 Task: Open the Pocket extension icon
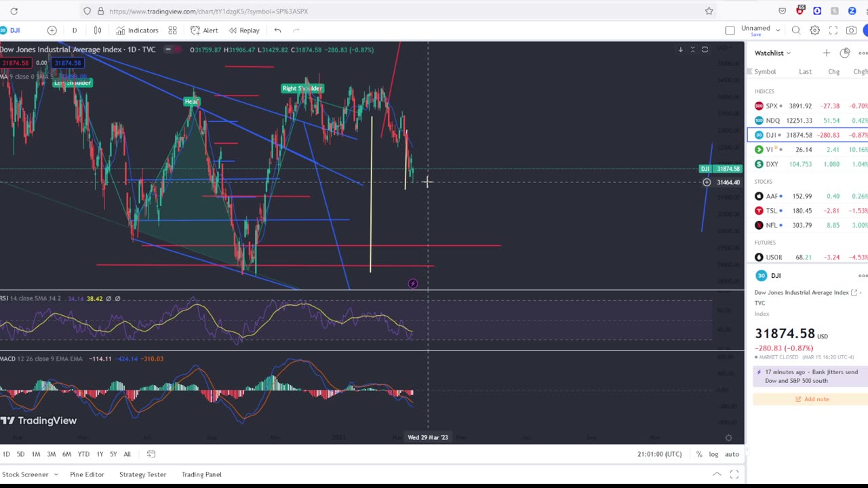point(782,11)
